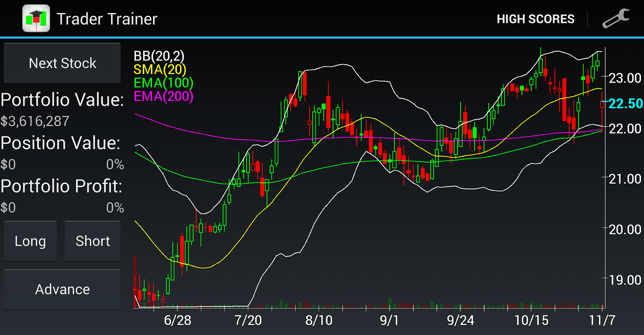Click the Short position button

tap(92, 241)
